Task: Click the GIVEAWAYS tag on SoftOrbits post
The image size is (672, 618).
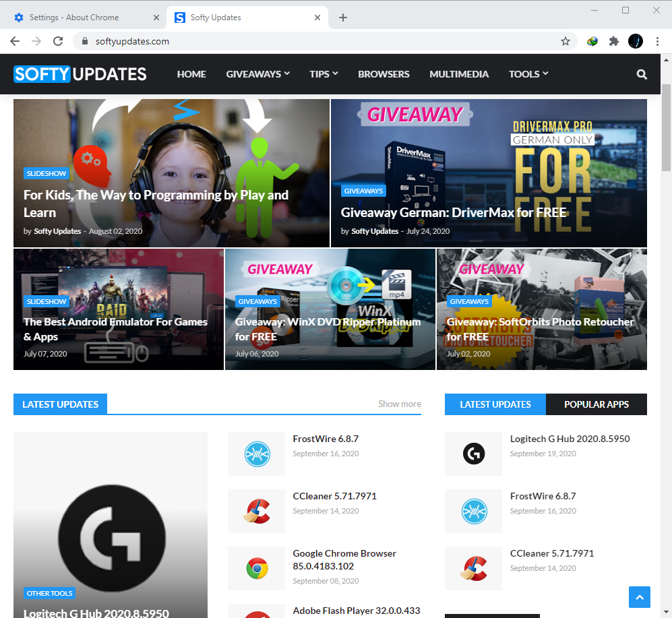Action: point(469,302)
